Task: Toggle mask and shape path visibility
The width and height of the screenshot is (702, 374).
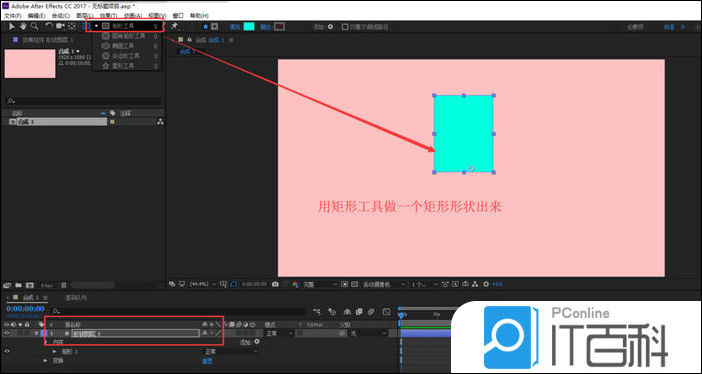Action: 234,284
